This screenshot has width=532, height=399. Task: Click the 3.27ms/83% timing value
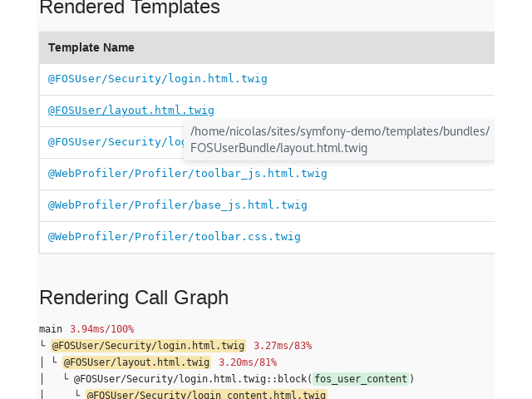[283, 346]
